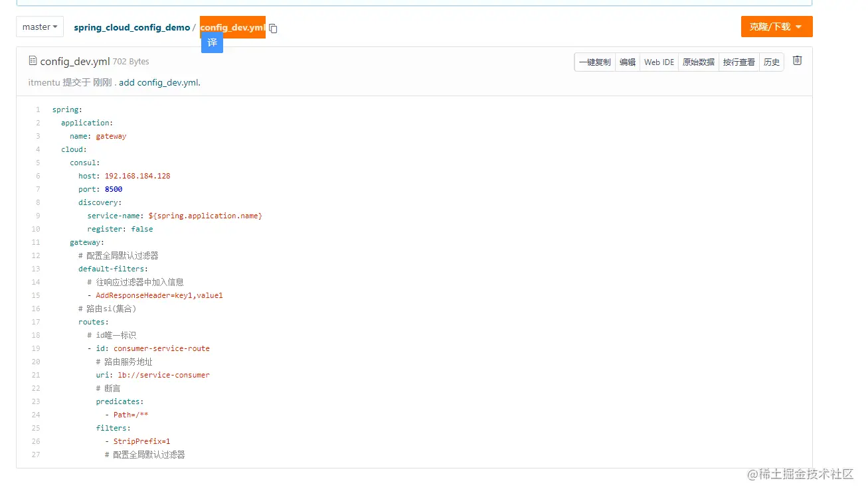Click the blue 译 translate badge
Screen dimensions: 868x495
pyautogui.click(x=212, y=42)
